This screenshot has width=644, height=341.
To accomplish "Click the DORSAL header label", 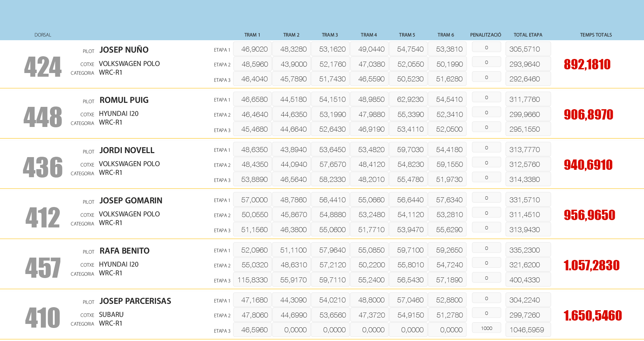I will (x=43, y=35).
